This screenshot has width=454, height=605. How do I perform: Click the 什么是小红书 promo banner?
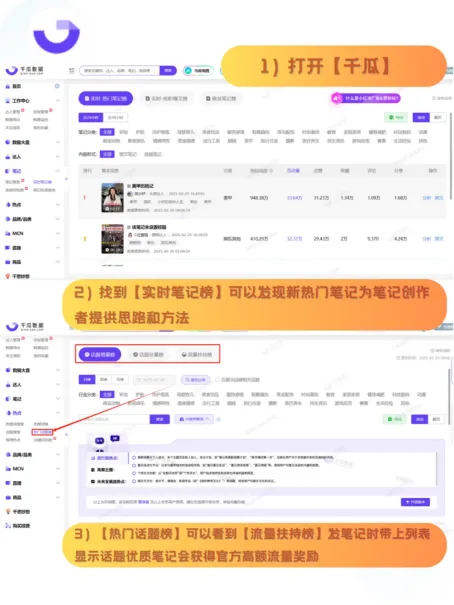coord(366,98)
